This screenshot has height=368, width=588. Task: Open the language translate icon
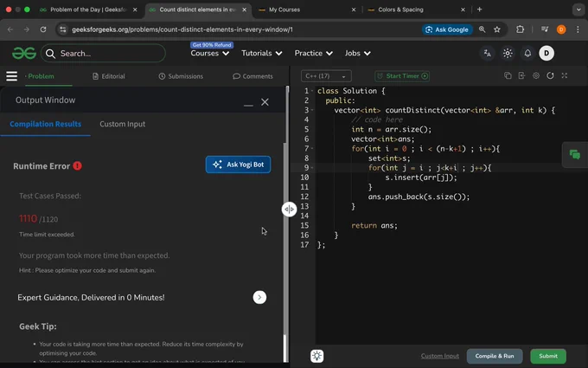point(487,54)
